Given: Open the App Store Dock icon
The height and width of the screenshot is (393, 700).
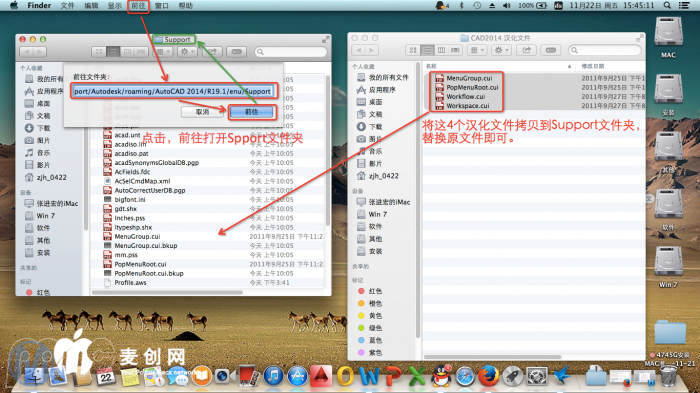Looking at the screenshot, I should 297,376.
